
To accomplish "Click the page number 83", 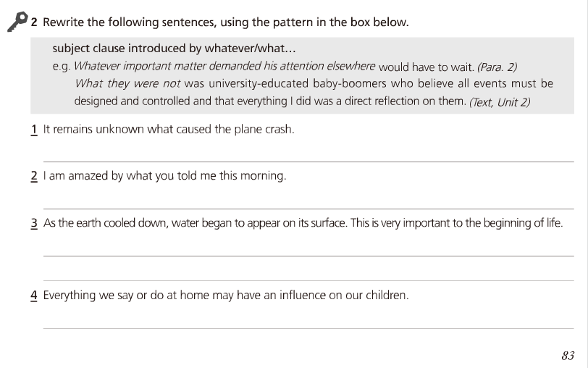I will coord(567,355).
